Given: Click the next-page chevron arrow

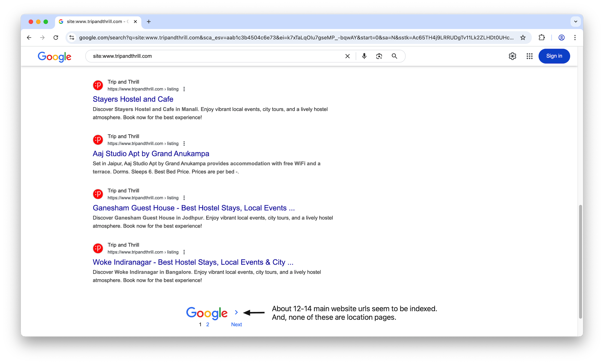Looking at the screenshot, I should tap(236, 312).
